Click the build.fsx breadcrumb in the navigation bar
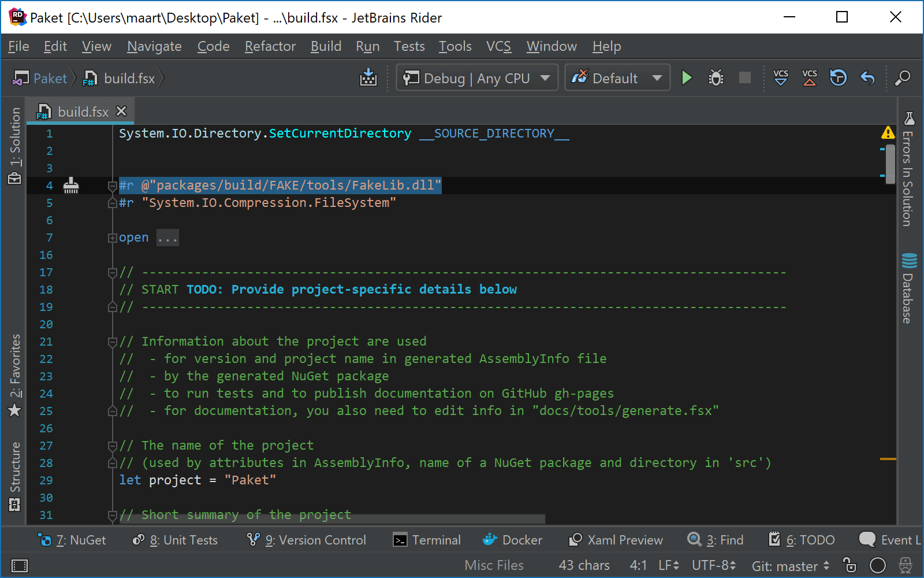 pyautogui.click(x=120, y=78)
